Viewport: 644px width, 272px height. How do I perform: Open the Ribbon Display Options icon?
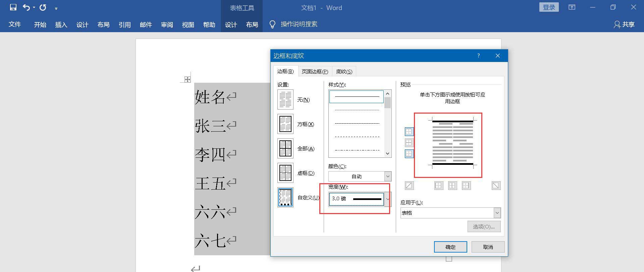pos(572,7)
